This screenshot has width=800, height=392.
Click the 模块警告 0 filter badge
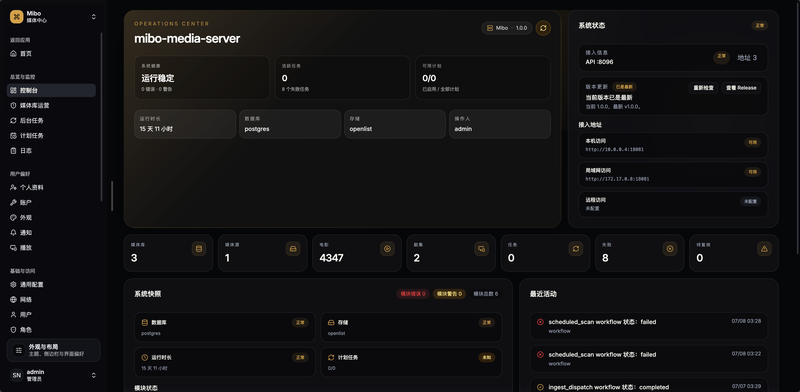point(449,294)
